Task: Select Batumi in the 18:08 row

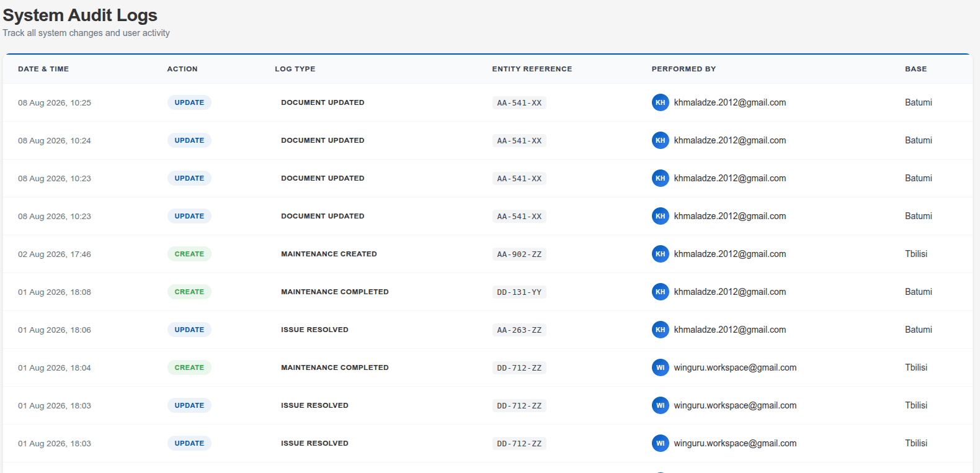Action: [x=918, y=292]
